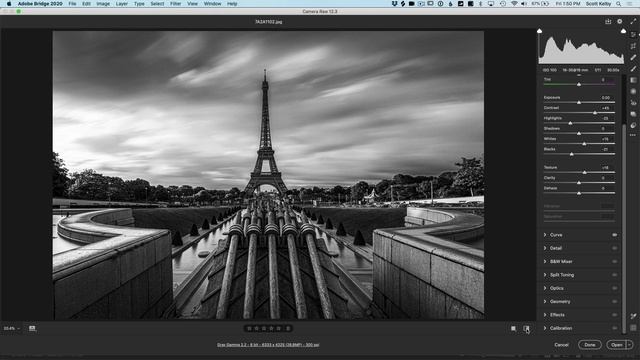Open the Window menu
640x360 pixels.
[212, 4]
